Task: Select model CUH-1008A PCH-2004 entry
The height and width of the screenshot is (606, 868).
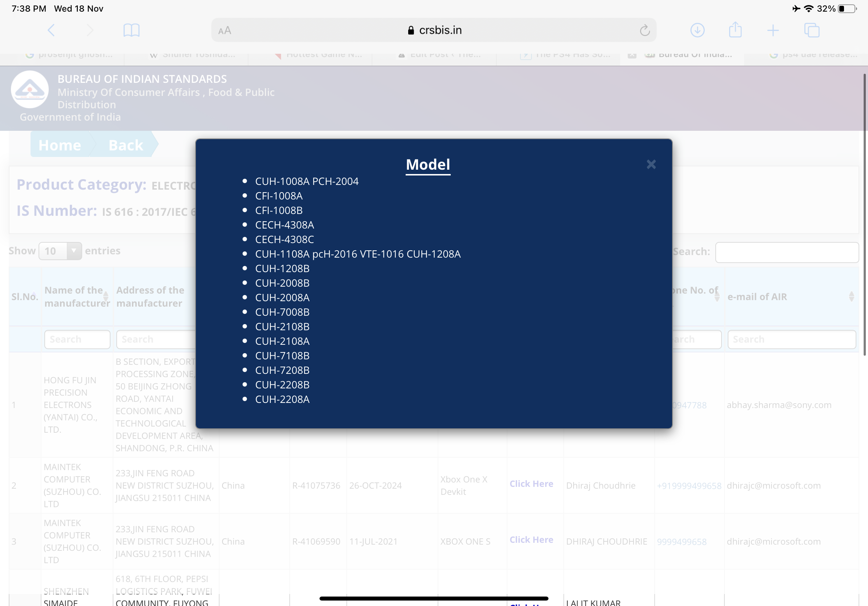Action: point(306,181)
